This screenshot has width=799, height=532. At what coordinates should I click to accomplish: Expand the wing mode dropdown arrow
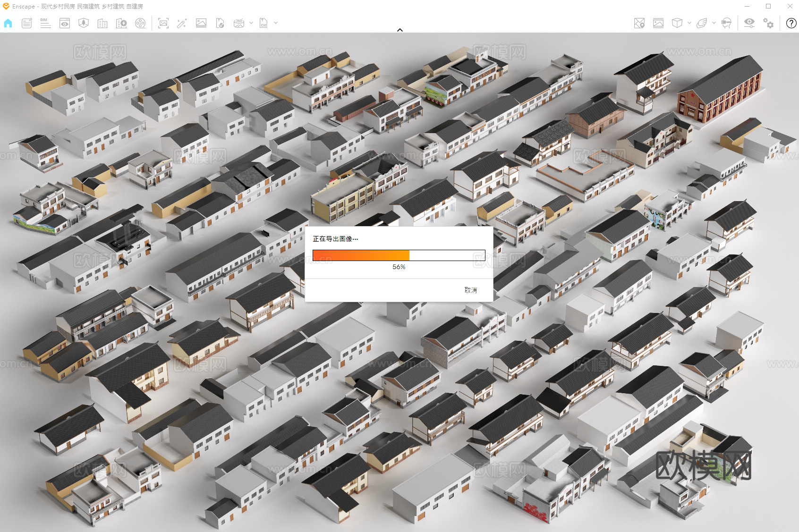point(714,23)
